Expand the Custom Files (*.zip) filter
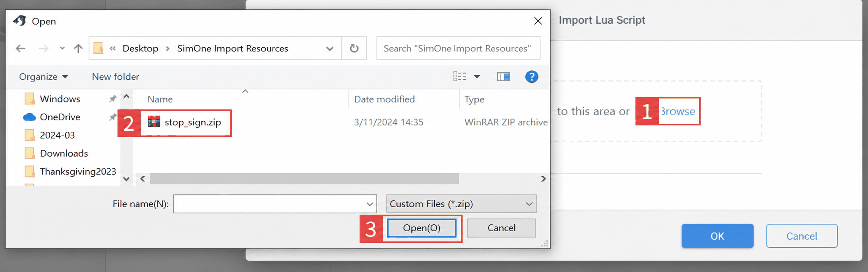The height and width of the screenshot is (272, 868). (x=461, y=204)
